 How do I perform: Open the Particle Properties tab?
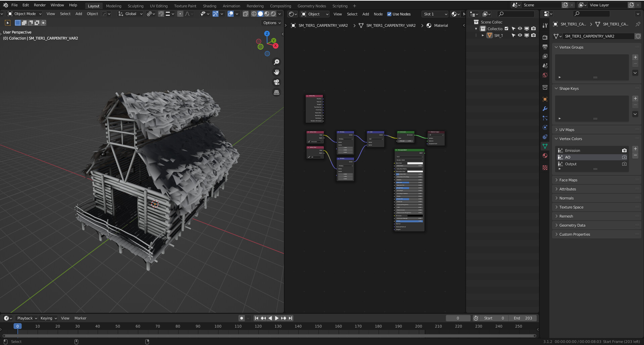[x=545, y=118]
